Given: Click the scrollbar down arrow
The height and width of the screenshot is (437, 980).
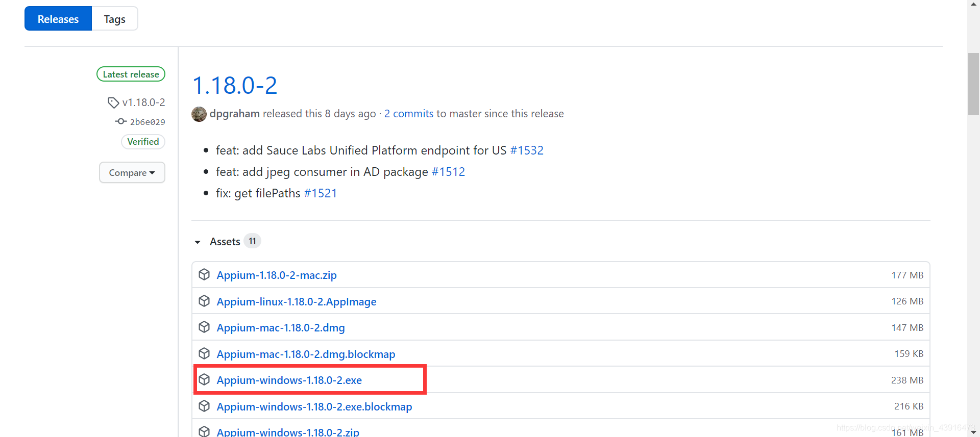Looking at the screenshot, I should coord(973,432).
